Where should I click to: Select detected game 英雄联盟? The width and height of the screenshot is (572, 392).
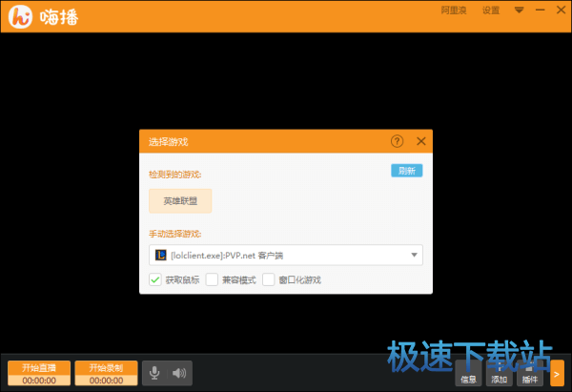(x=180, y=200)
